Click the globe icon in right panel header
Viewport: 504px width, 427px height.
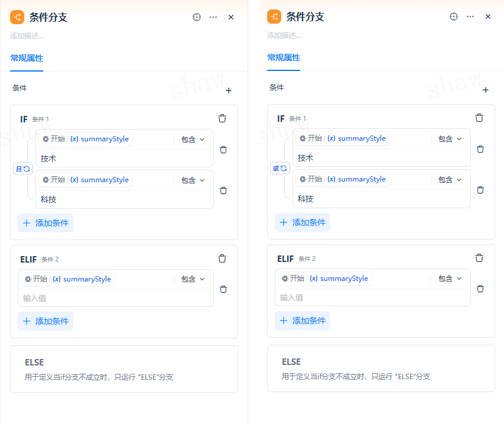click(x=454, y=17)
